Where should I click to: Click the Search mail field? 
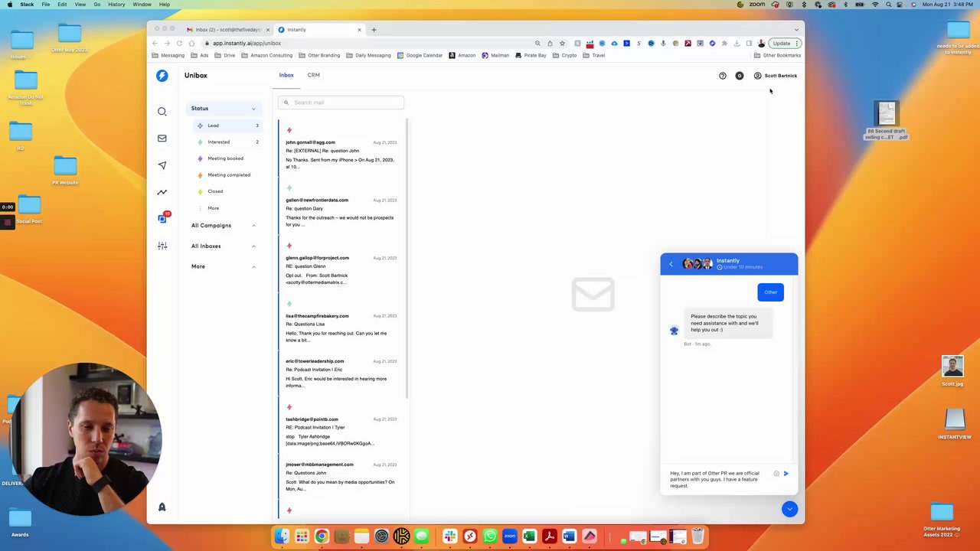pyautogui.click(x=341, y=103)
